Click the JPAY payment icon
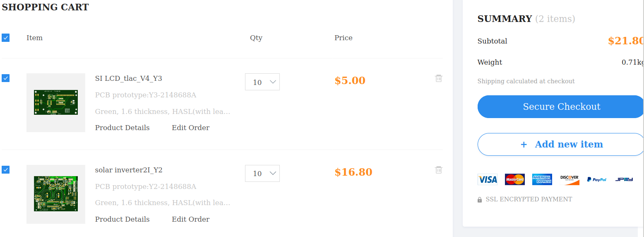This screenshot has width=644, height=237. point(624,179)
